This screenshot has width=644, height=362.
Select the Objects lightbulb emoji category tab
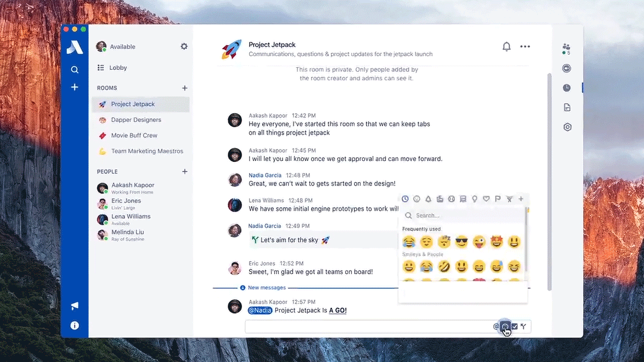pos(474,199)
